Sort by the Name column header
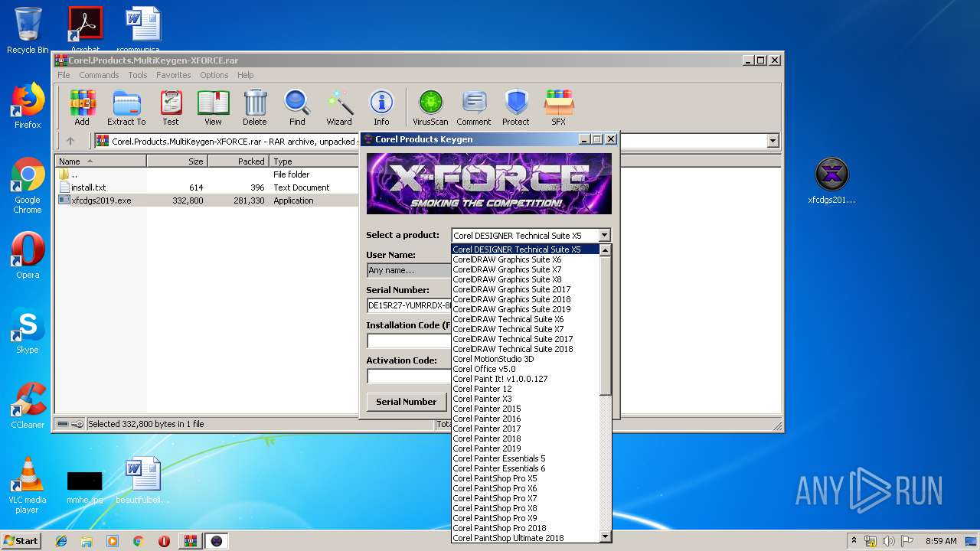 101,161
